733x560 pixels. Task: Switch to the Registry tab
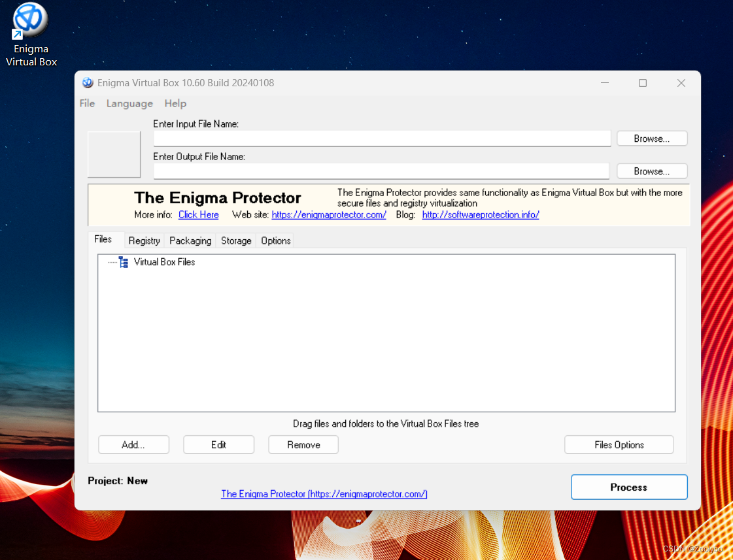tap(144, 240)
